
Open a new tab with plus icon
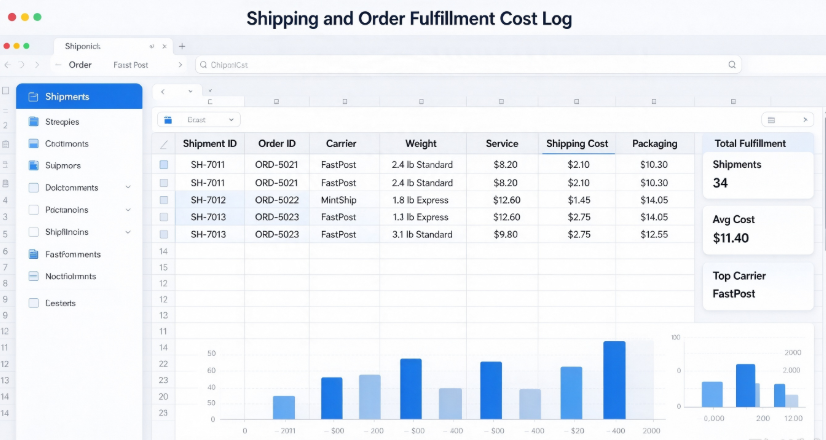[x=182, y=46]
